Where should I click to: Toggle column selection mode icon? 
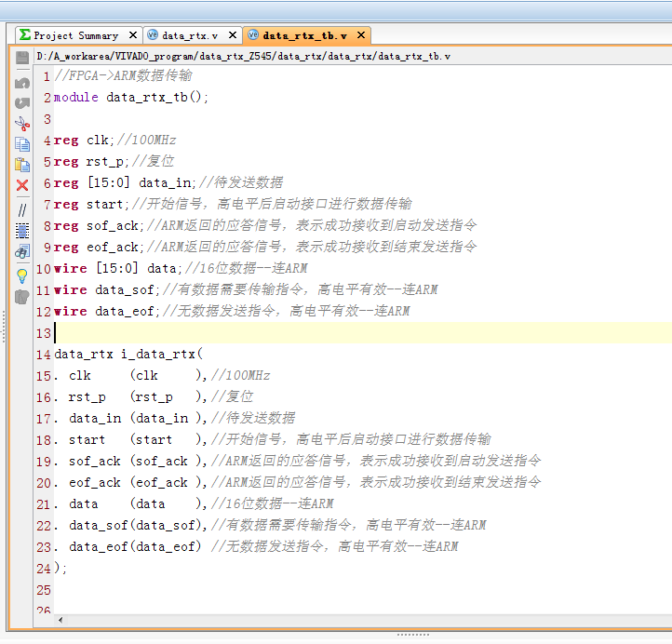pos(22,229)
